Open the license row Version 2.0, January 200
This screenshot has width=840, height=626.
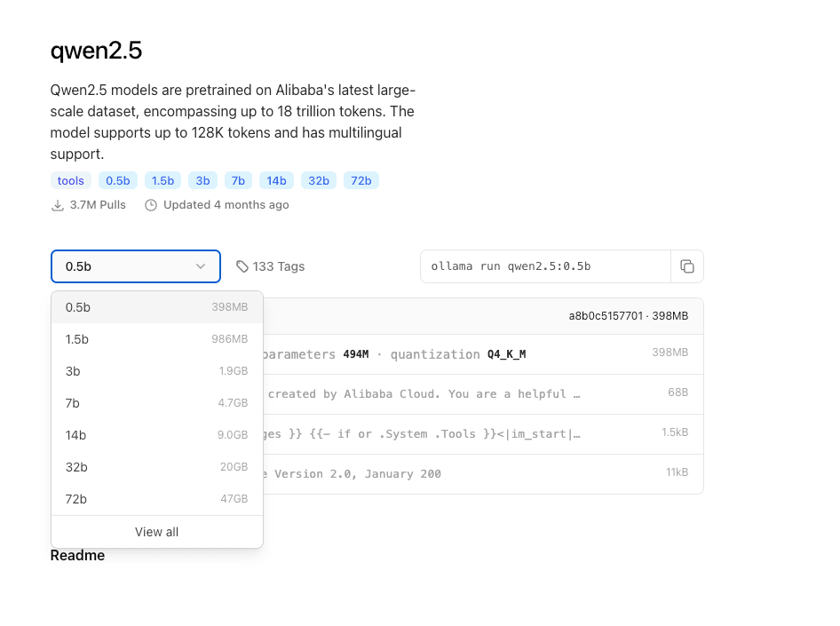click(x=483, y=474)
